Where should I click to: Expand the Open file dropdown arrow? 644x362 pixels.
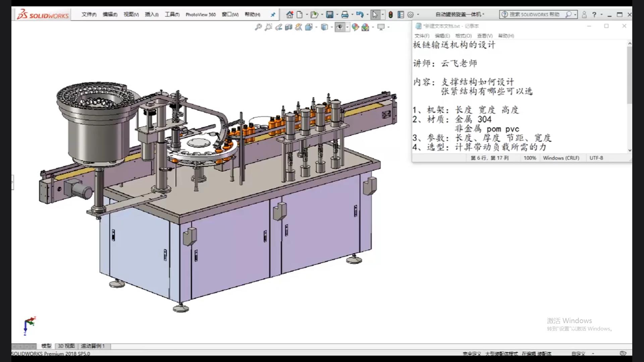pyautogui.click(x=322, y=14)
